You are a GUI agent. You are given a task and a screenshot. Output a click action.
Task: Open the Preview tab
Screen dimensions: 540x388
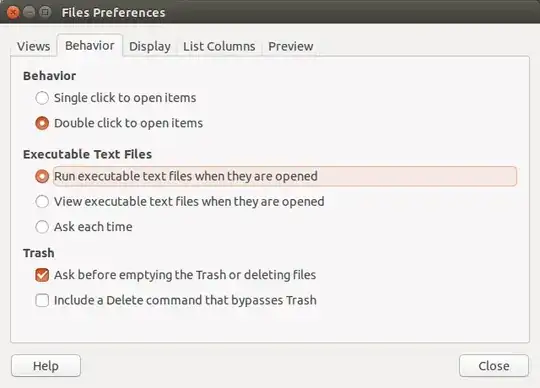point(291,46)
